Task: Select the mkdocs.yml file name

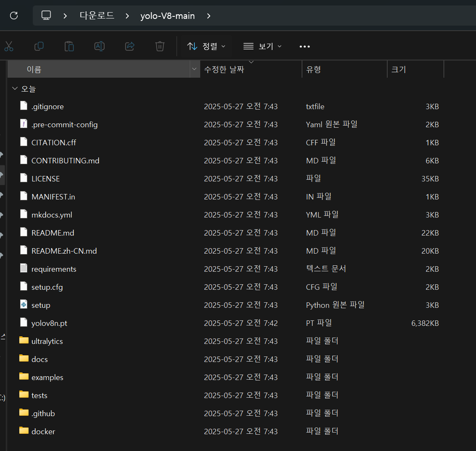Action: tap(52, 215)
